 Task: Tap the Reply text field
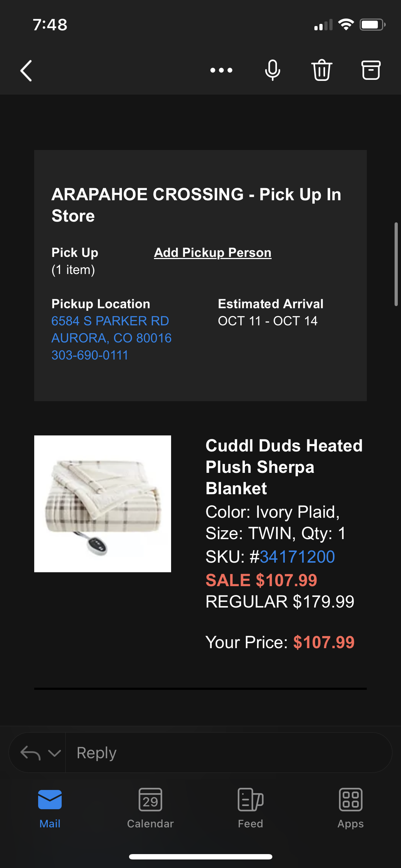pyautogui.click(x=228, y=753)
